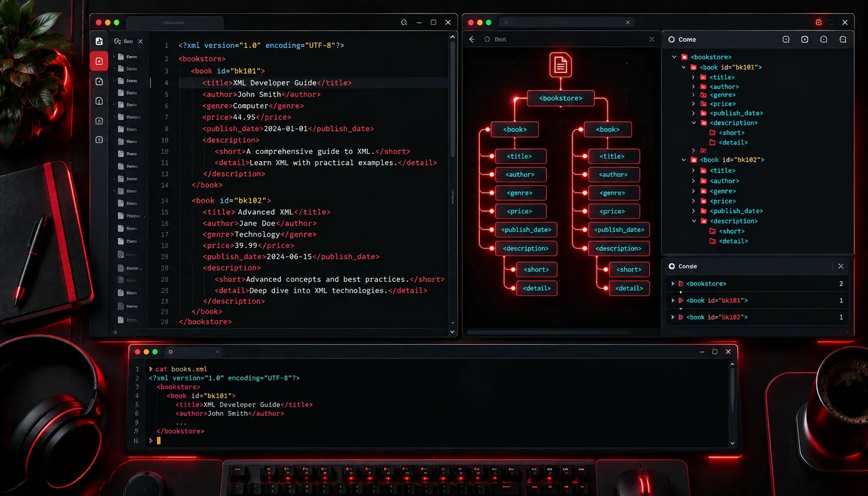Select the left book node in the diagram
The image size is (868, 496).
[x=515, y=130]
